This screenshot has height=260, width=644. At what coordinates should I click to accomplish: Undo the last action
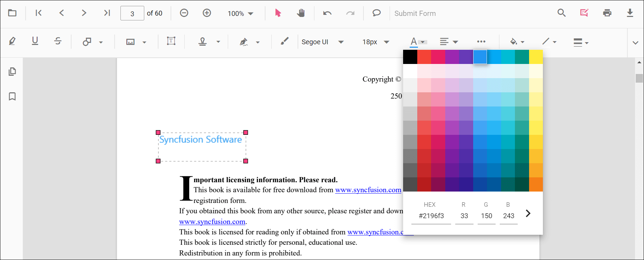pyautogui.click(x=327, y=13)
